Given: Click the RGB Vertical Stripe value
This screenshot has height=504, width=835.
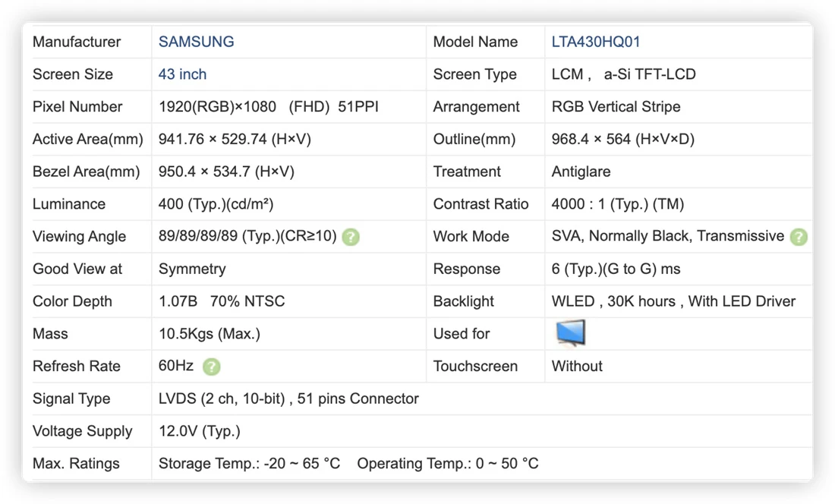Looking at the screenshot, I should [x=616, y=107].
